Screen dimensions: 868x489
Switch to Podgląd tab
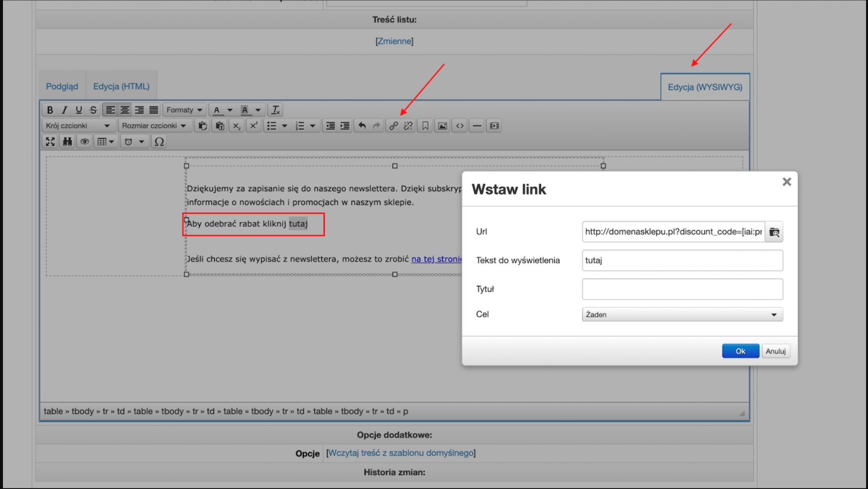pyautogui.click(x=62, y=86)
